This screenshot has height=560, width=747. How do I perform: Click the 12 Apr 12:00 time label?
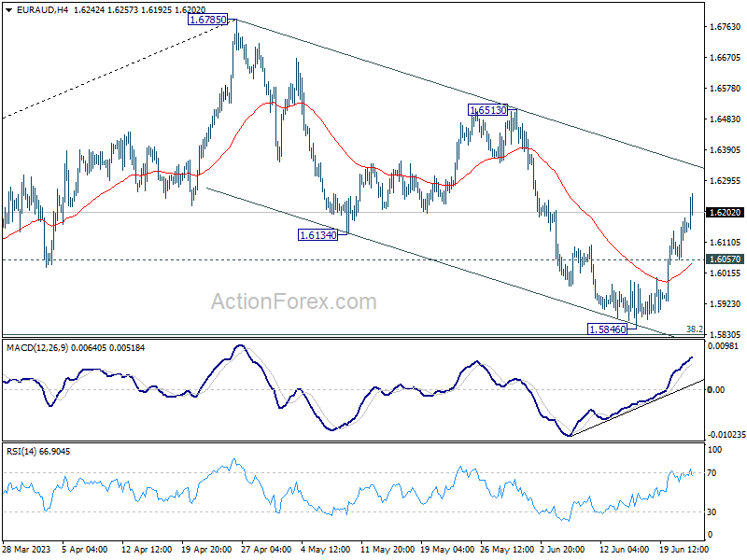click(147, 549)
